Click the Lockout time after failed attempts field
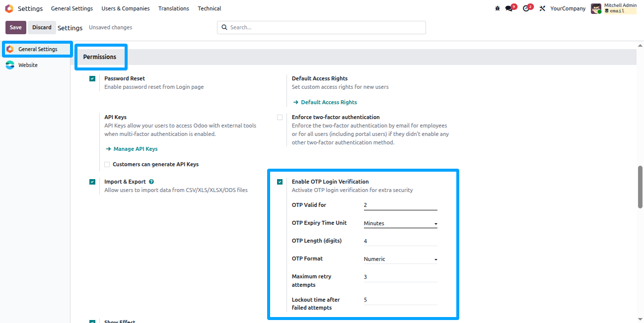Image resolution: width=644 pixels, height=323 pixels. [x=401, y=300]
